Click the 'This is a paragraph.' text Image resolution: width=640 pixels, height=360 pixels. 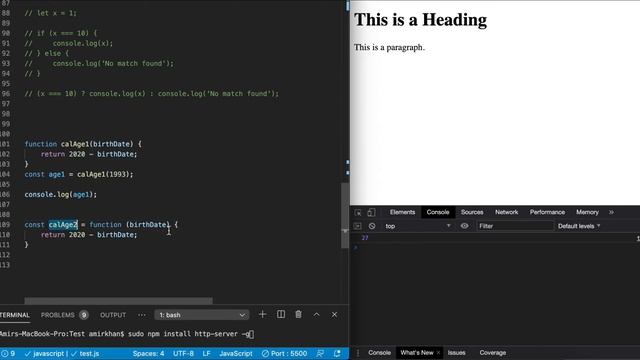point(389,47)
